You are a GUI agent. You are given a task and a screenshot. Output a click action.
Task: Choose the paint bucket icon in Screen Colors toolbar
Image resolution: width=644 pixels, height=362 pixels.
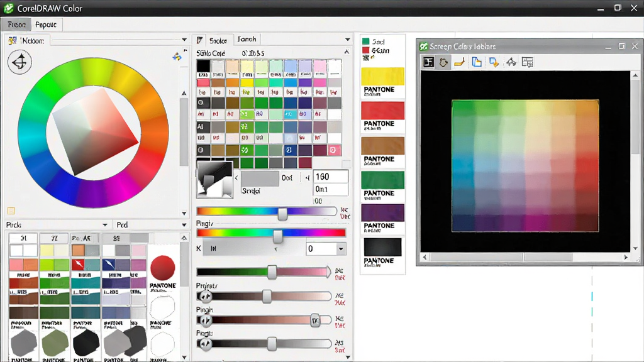[x=443, y=62]
